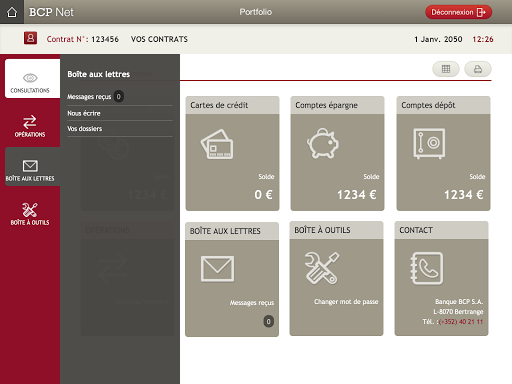The height and width of the screenshot is (384, 512).
Task: Open the Cartes de crédit tile
Action: click(x=232, y=154)
